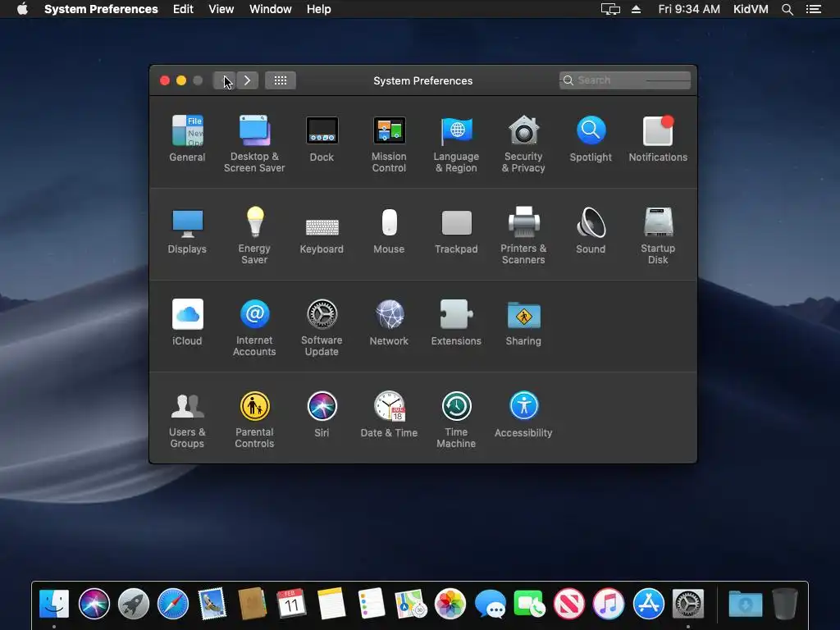840x630 pixels.
Task: Open the Window menu
Action: [271, 9]
